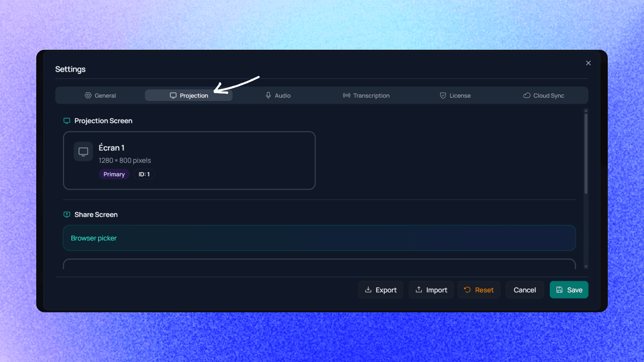Click the scroll down arrow of the settings panel
The width and height of the screenshot is (644, 362).
pyautogui.click(x=586, y=267)
